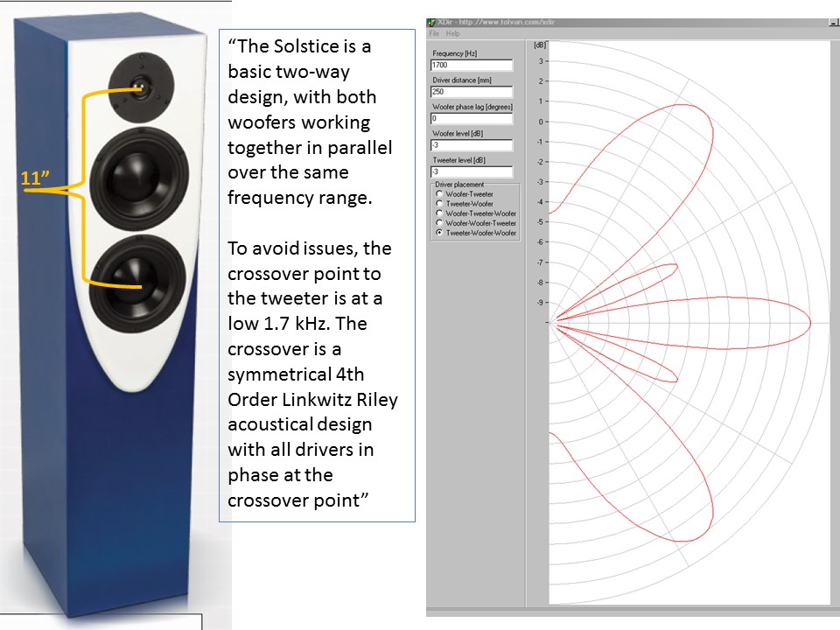Click the Driver distance [mm] field
The image size is (840, 630).
tap(472, 92)
